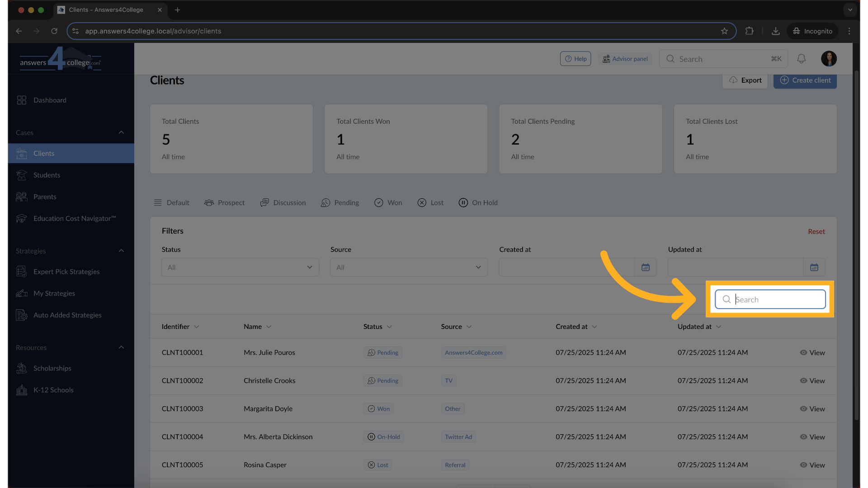Click the user profile avatar
The image size is (868, 488).
point(829,59)
